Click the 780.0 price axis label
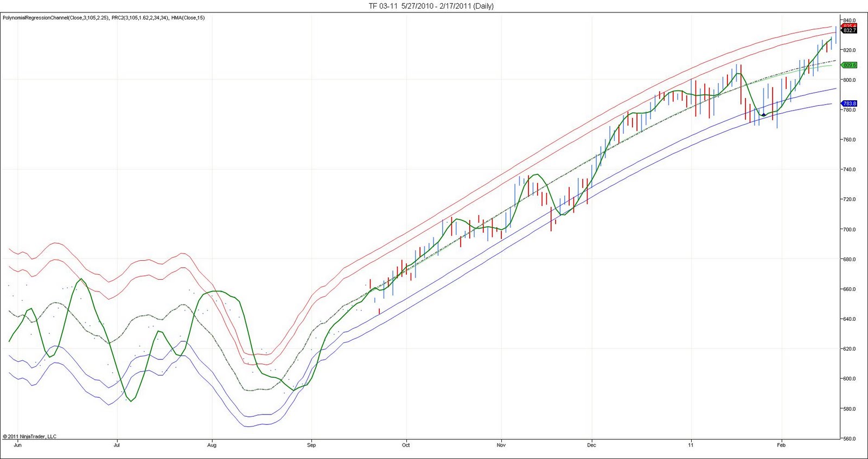Viewport: 868px width, 459px height. tap(850, 110)
